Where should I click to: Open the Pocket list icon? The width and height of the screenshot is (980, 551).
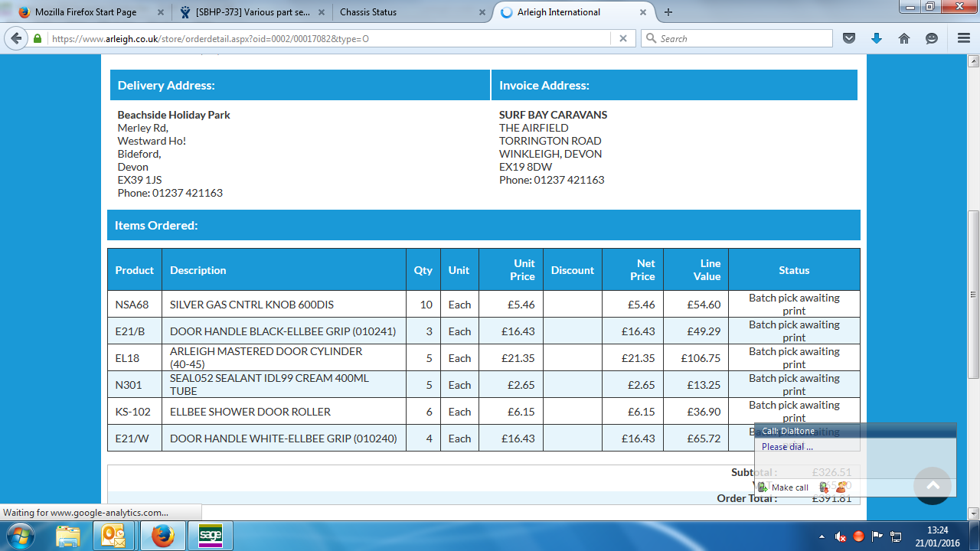[849, 38]
